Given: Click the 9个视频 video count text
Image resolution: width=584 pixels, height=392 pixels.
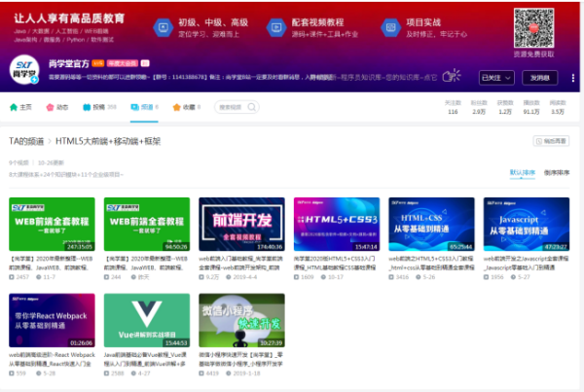Looking at the screenshot, I should pyautogui.click(x=18, y=162).
